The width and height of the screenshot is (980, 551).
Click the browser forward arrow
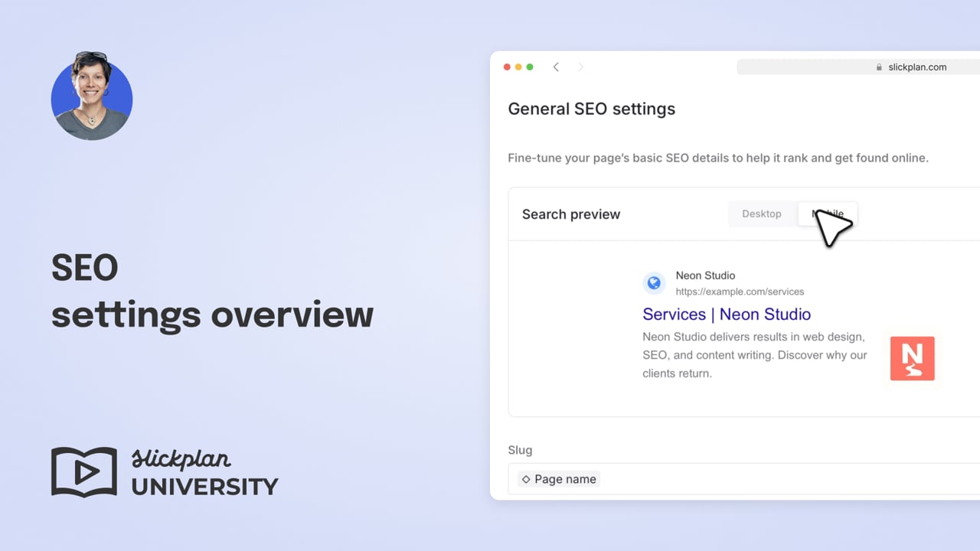(580, 67)
